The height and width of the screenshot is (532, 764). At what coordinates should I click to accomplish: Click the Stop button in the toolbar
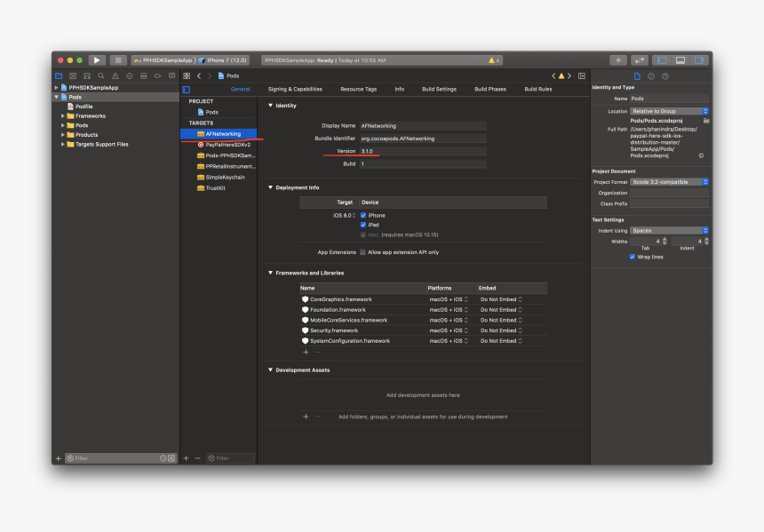[x=118, y=60]
